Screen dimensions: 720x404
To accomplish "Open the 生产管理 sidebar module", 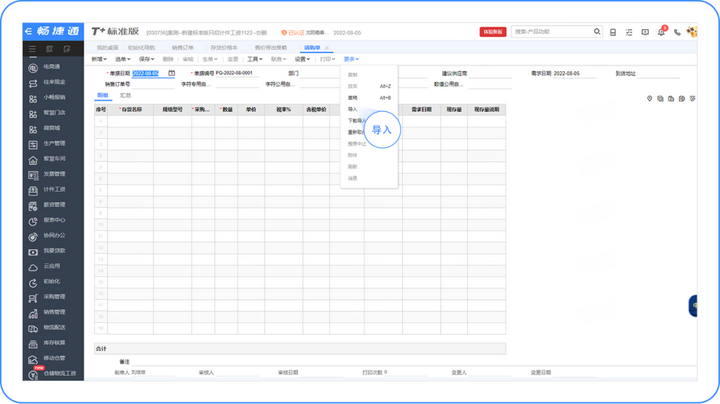I will pyautogui.click(x=46, y=144).
